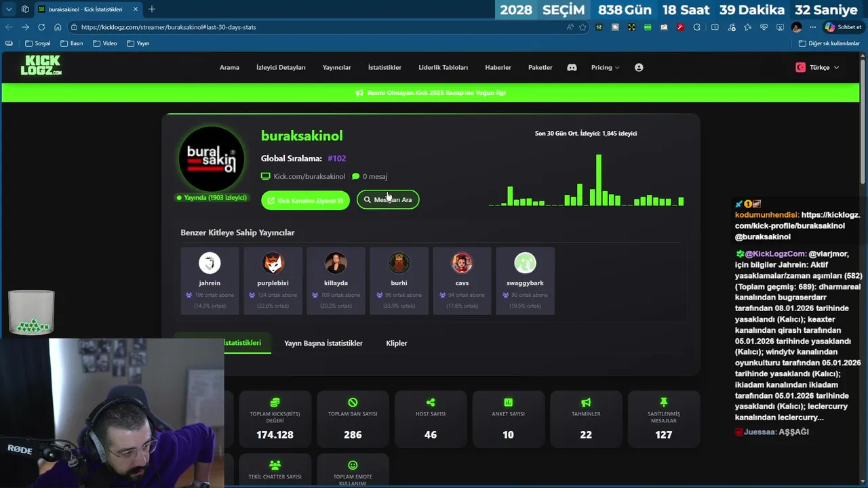
Task: Open a new browser tab
Action: [x=151, y=9]
